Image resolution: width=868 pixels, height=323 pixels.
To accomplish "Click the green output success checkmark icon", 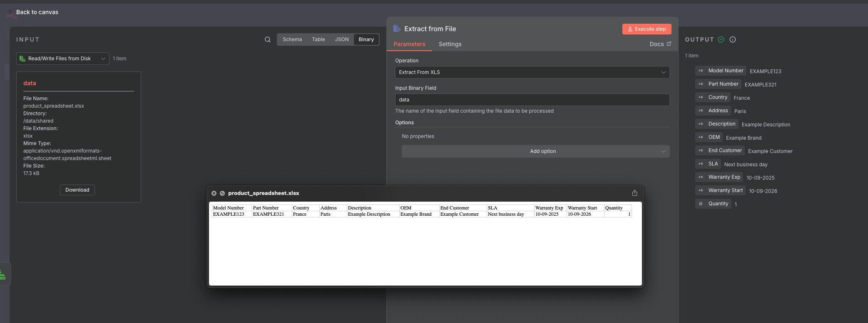I will pos(721,39).
